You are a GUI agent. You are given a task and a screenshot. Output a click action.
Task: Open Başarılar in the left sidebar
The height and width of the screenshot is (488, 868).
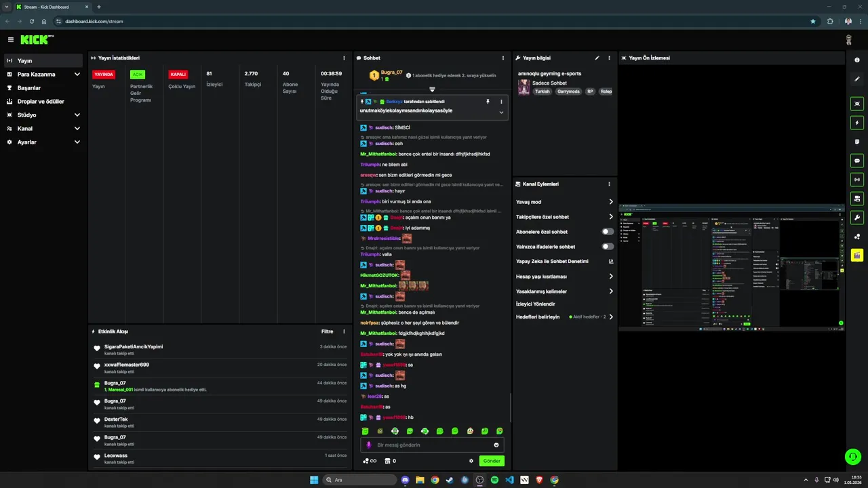pyautogui.click(x=43, y=88)
